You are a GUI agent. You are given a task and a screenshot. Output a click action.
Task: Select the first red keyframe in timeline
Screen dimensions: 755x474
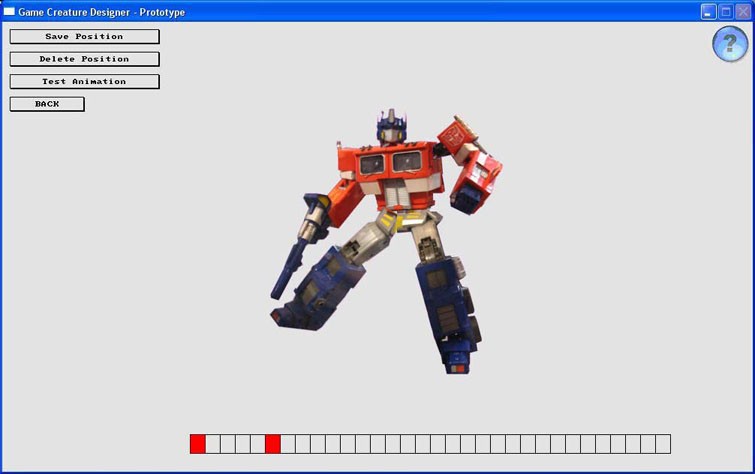198,444
